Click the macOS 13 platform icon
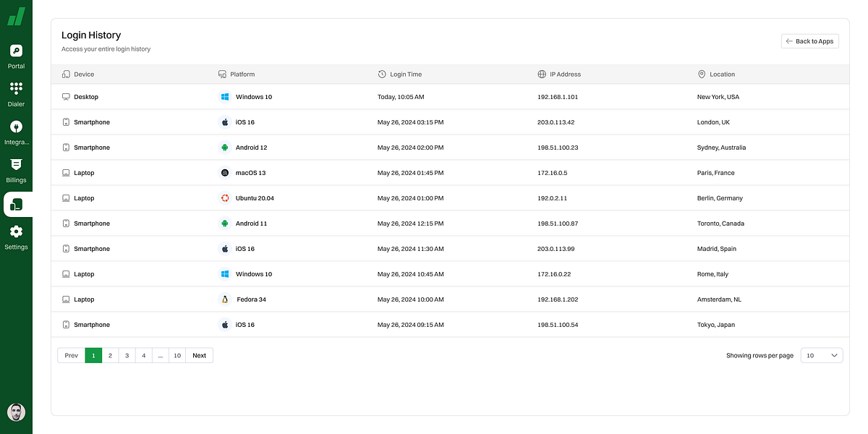Viewport: 868px width, 434px height. coord(225,173)
